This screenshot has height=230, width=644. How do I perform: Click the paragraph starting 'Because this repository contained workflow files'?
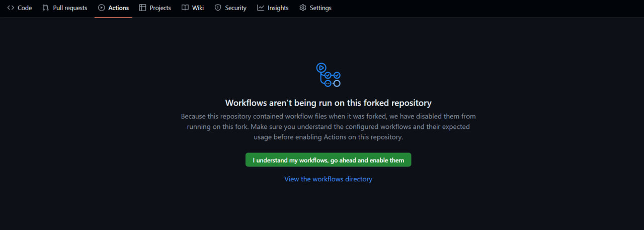pyautogui.click(x=328, y=126)
